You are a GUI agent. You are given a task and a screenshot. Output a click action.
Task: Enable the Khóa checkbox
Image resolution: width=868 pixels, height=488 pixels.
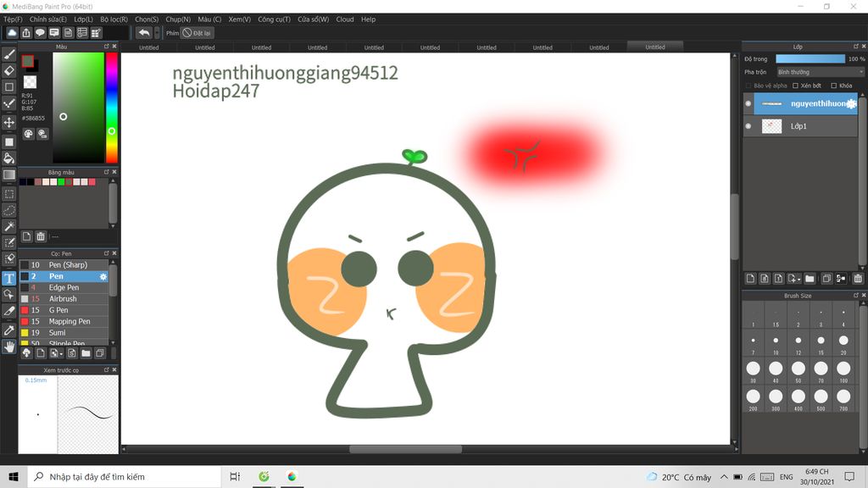834,86
